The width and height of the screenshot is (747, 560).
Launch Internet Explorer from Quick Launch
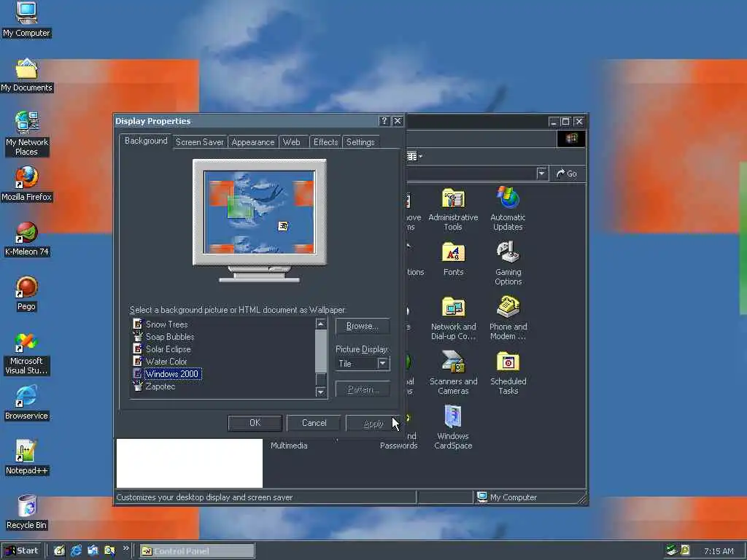pos(76,551)
